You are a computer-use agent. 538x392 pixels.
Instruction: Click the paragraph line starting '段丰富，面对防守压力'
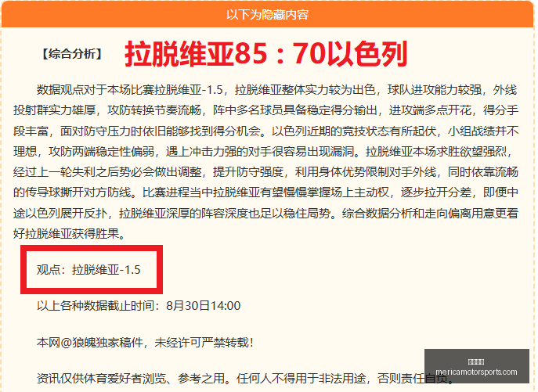coord(265,131)
